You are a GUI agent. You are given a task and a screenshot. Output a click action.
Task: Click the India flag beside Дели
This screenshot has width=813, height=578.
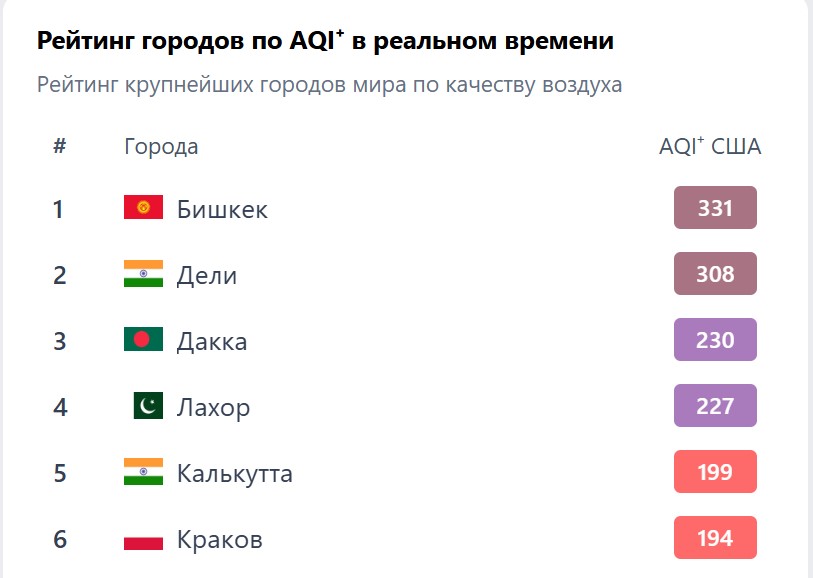click(x=141, y=275)
